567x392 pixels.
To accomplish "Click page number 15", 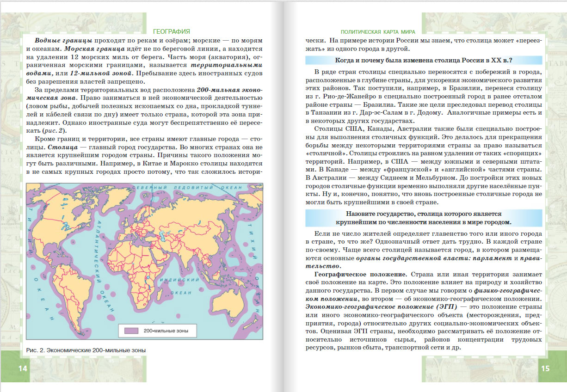I will coord(545,368).
